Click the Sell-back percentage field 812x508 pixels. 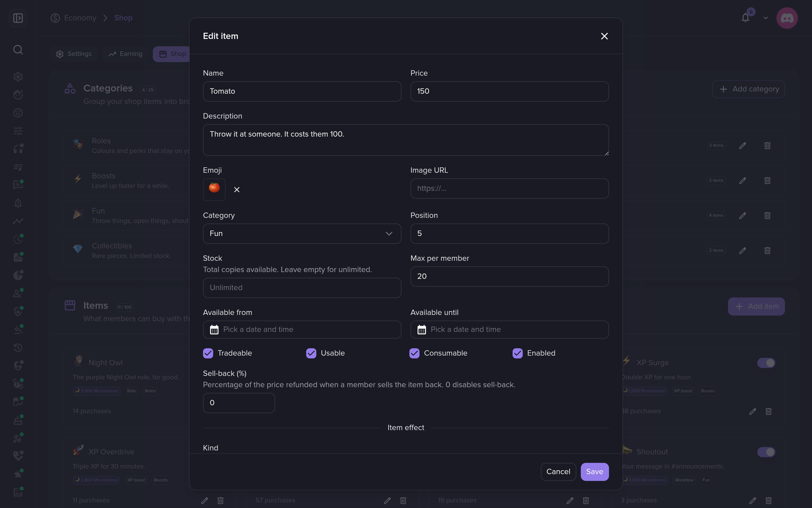click(239, 403)
